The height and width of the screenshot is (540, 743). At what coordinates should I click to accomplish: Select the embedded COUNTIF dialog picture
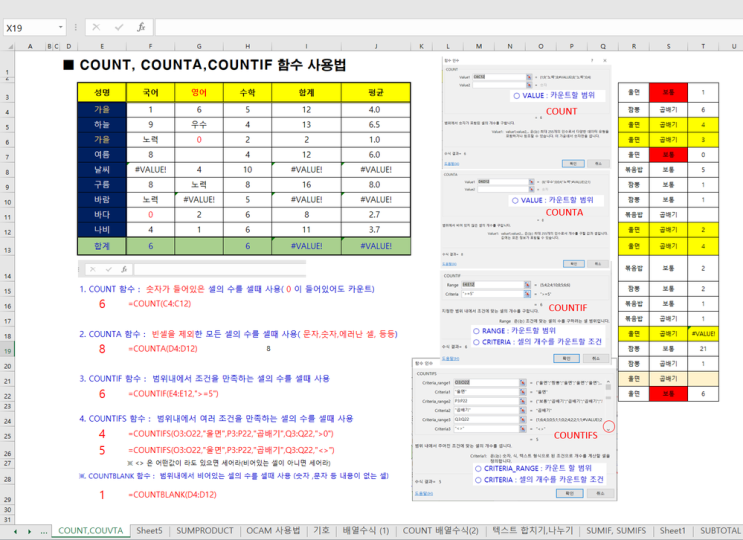526,317
